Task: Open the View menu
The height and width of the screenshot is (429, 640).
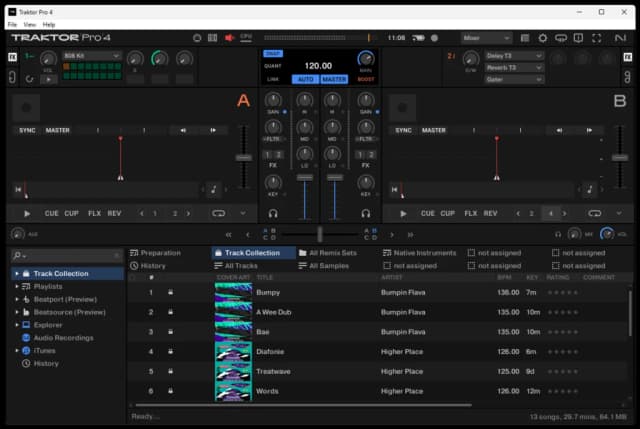Action: (x=29, y=24)
